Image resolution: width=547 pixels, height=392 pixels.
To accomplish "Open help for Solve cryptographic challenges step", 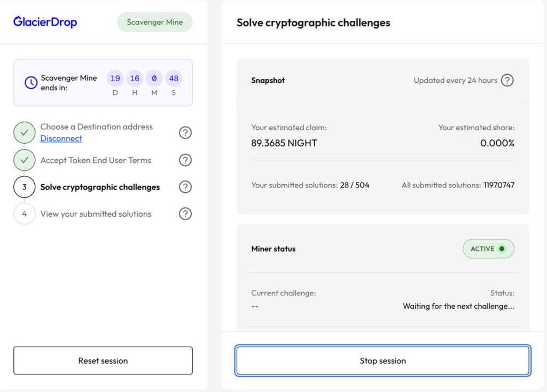I will coord(185,187).
